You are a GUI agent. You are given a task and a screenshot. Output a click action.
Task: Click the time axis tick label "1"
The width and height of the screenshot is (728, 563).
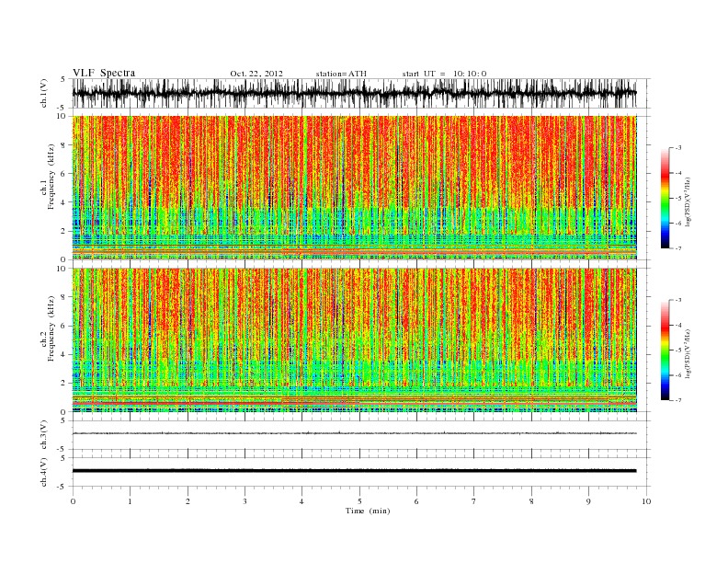tap(130, 501)
